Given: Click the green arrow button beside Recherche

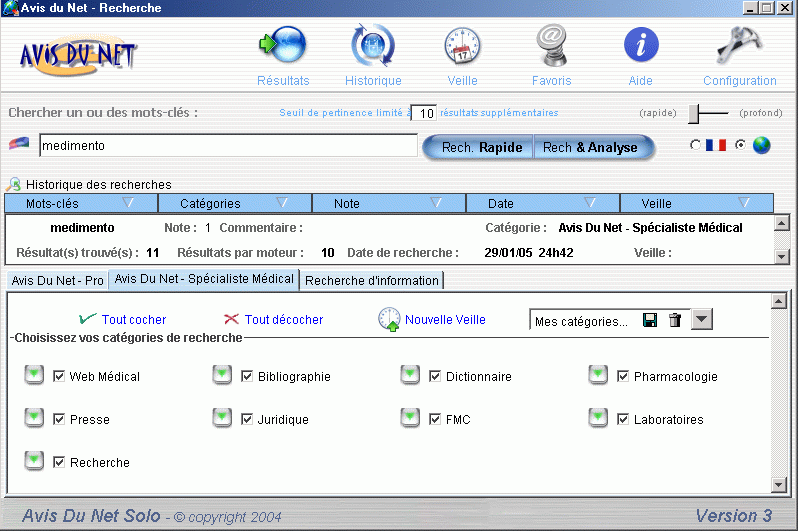Looking at the screenshot, I should (34, 461).
